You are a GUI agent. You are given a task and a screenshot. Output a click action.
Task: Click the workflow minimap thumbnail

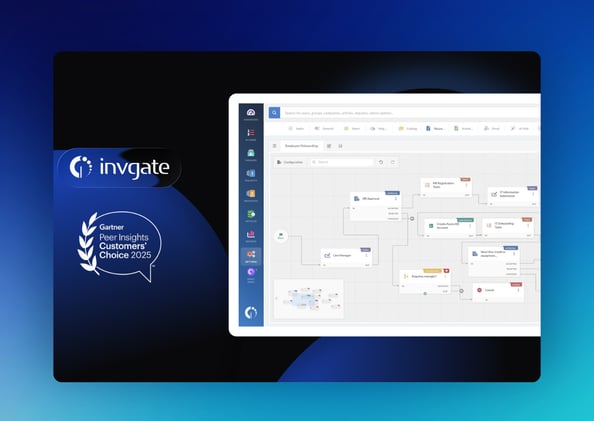point(309,299)
